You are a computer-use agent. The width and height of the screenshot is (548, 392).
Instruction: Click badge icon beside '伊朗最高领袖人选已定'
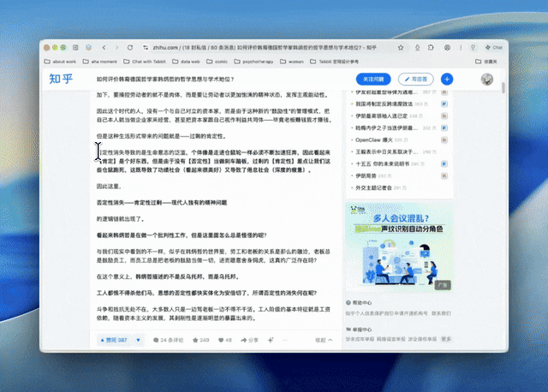(444, 116)
